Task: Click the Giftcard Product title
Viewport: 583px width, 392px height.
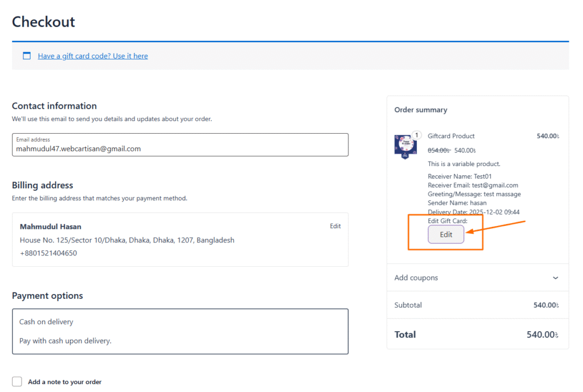Action: click(x=451, y=136)
